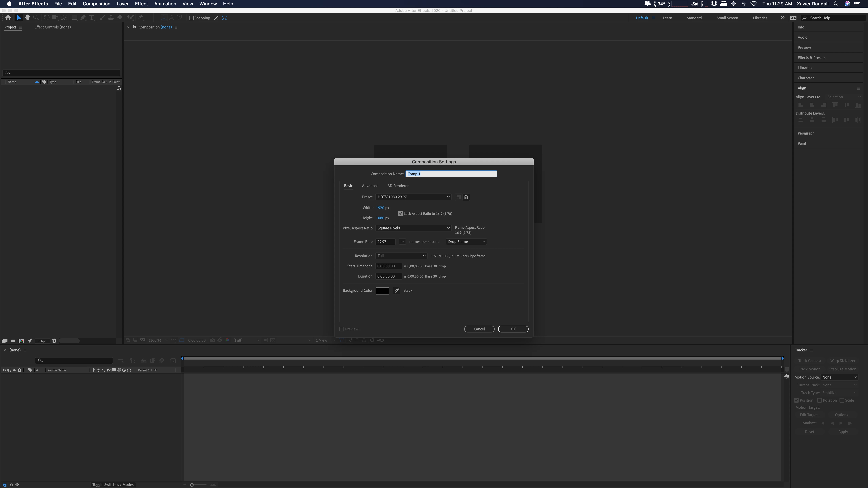Open the Composition menu in menu bar
This screenshot has height=488, width=868.
96,4
